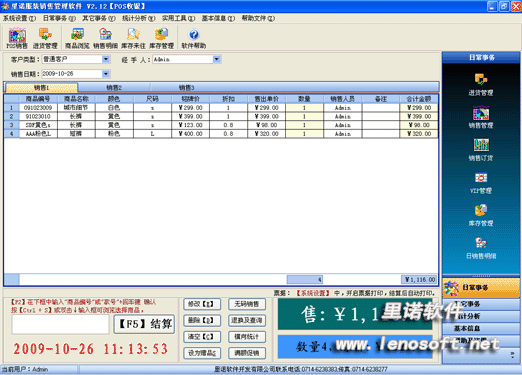Screen dimensions: 522x375
Task: Open the 实用工具 menu
Action: pyautogui.click(x=178, y=18)
